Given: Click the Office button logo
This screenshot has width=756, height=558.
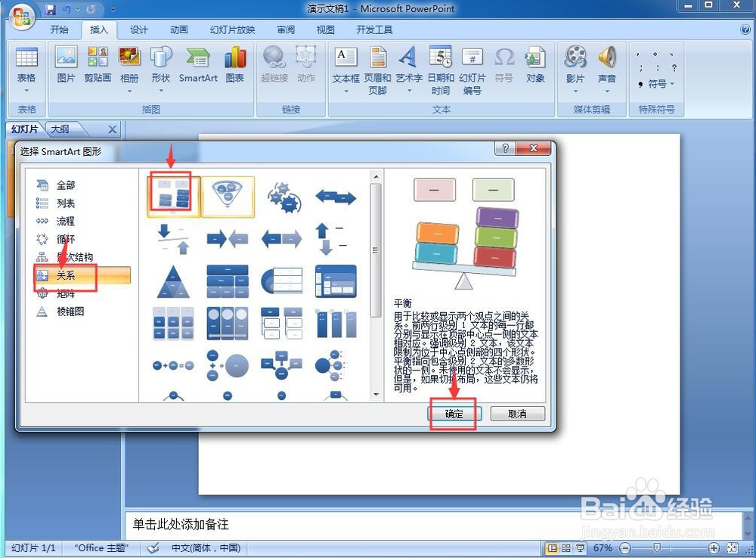Looking at the screenshot, I should point(22,17).
